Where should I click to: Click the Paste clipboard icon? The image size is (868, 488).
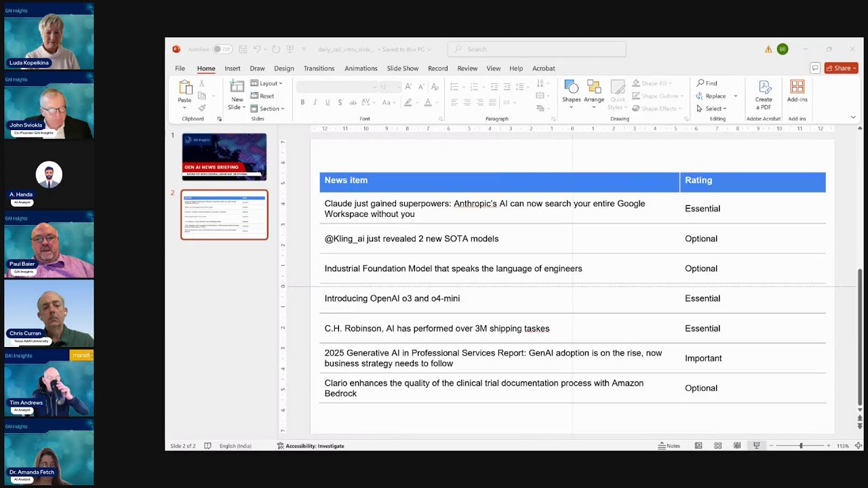[x=184, y=87]
